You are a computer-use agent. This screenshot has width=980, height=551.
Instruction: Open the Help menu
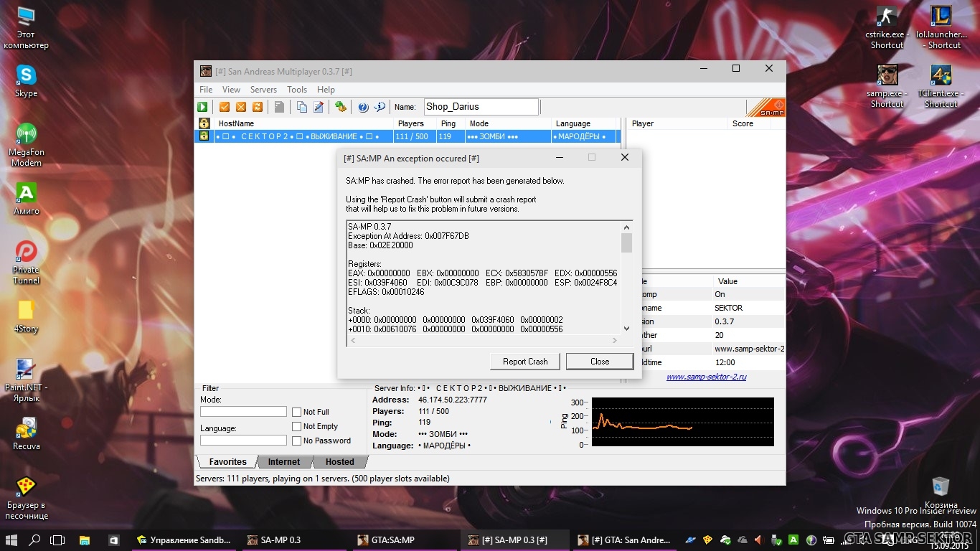pyautogui.click(x=326, y=90)
